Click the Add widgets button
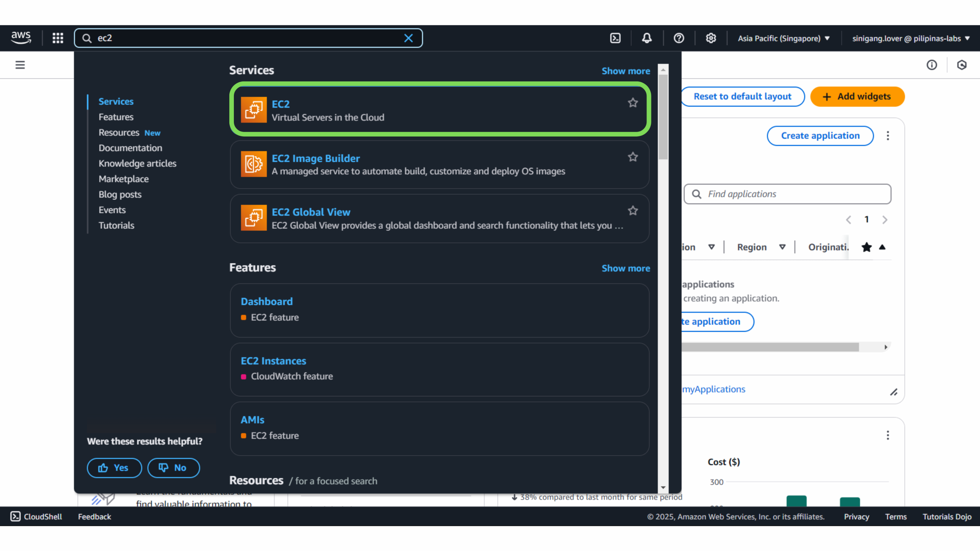 click(857, 96)
